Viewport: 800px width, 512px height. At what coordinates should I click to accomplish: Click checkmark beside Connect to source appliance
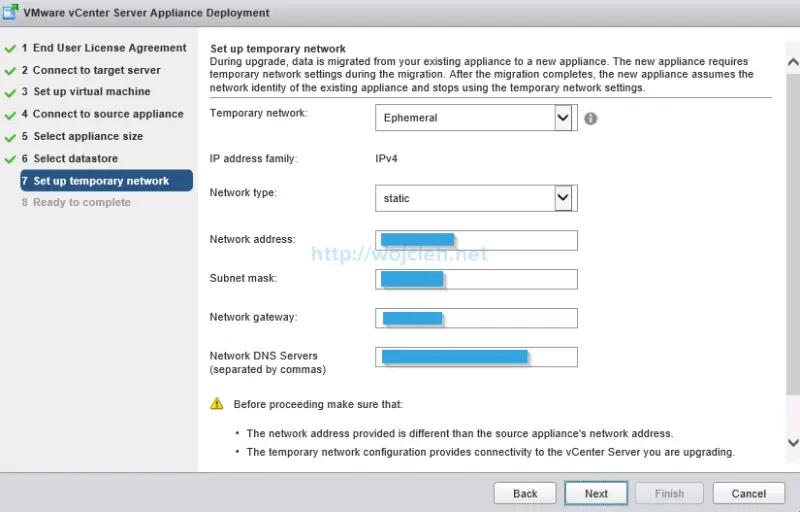click(x=10, y=115)
